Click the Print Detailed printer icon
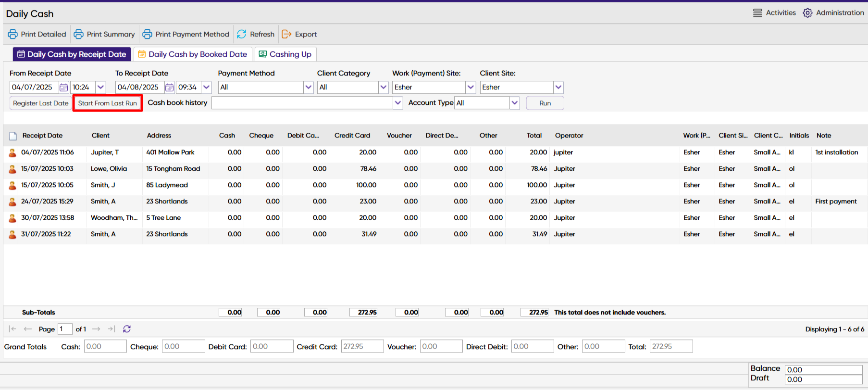The height and width of the screenshot is (390, 868). [13, 34]
